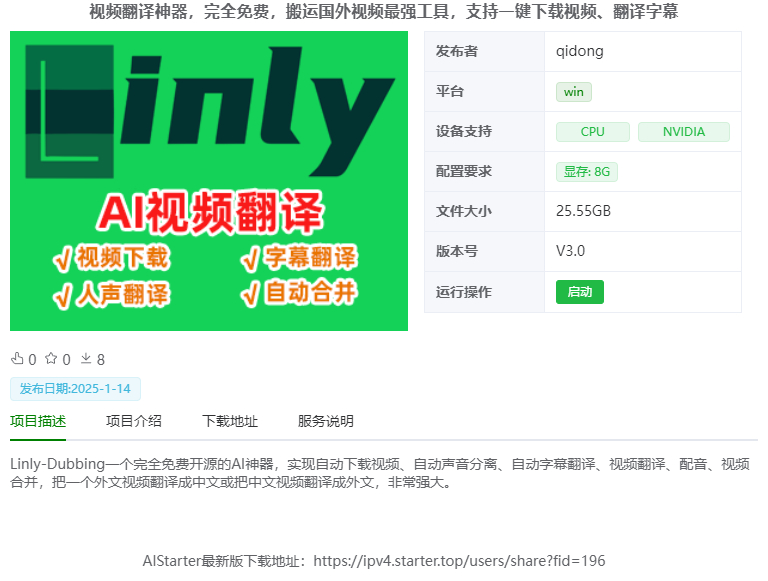Click the 平台 label cell

tap(484, 92)
